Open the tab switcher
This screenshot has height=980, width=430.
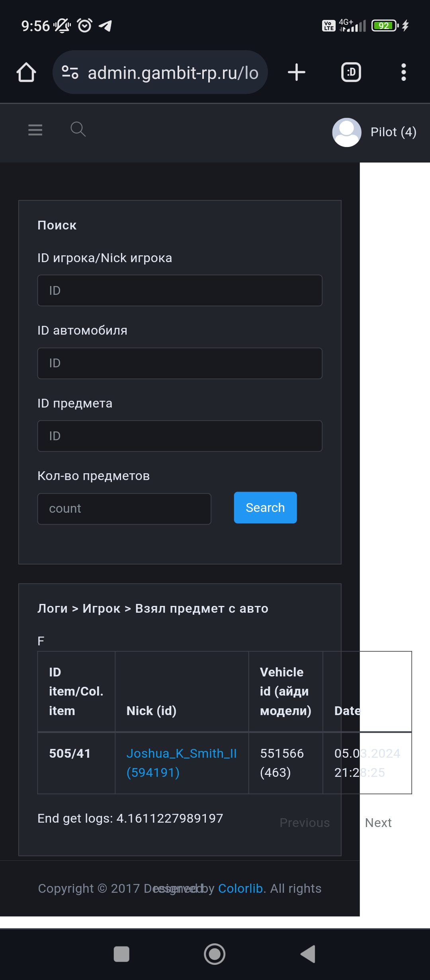pyautogui.click(x=351, y=73)
